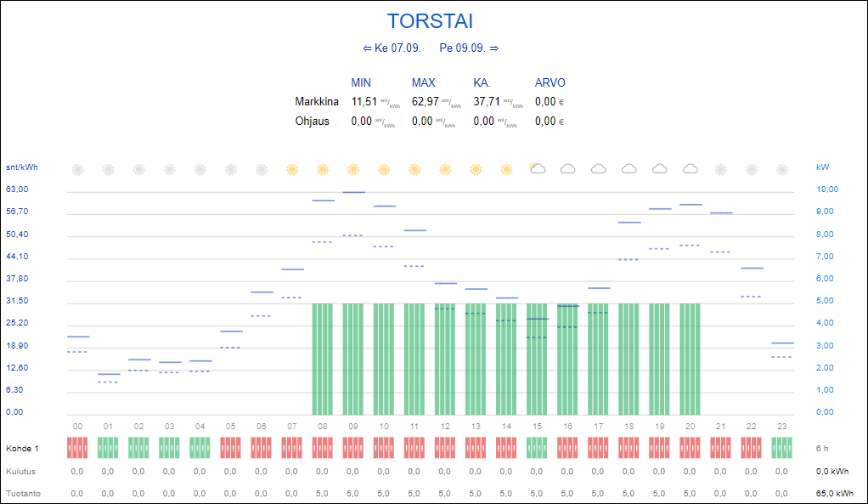Click the green production bar at hour 20
This screenshot has height=504, width=868.
pos(690,357)
